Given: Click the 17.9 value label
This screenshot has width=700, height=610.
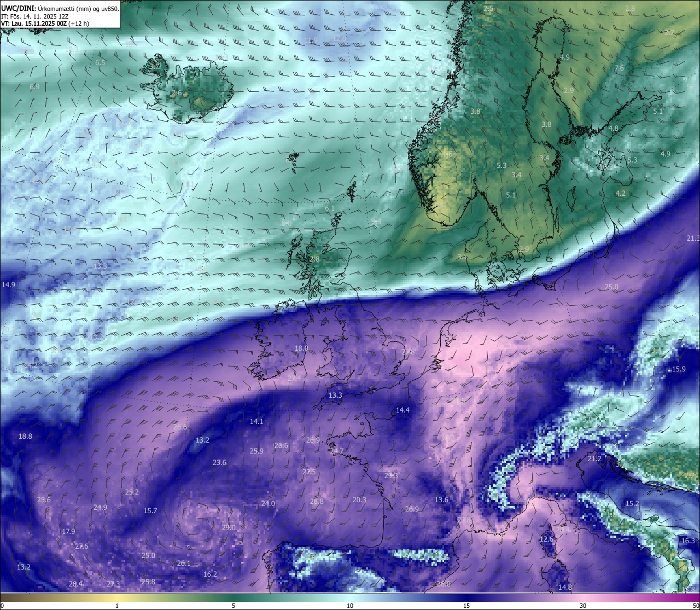Looking at the screenshot, I should (x=68, y=532).
